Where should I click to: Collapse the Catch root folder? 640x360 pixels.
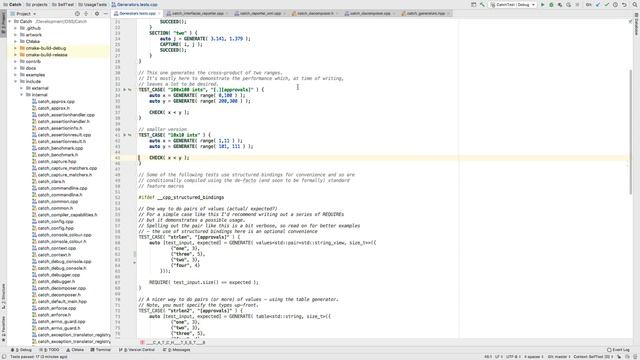pos(10,21)
